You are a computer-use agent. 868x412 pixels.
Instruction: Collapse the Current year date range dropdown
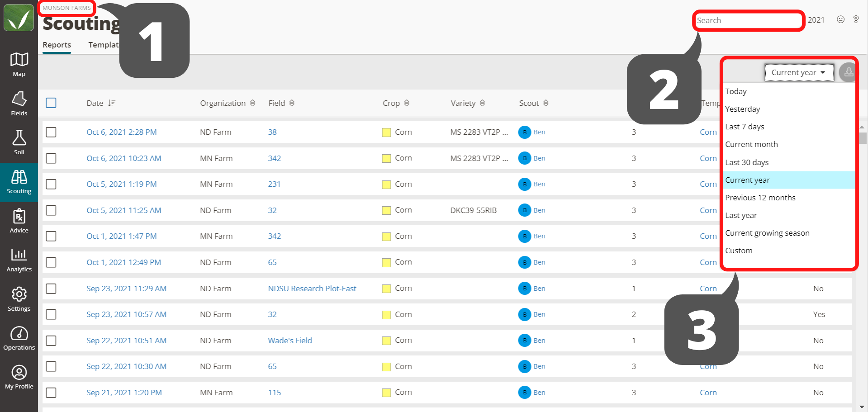(x=799, y=72)
